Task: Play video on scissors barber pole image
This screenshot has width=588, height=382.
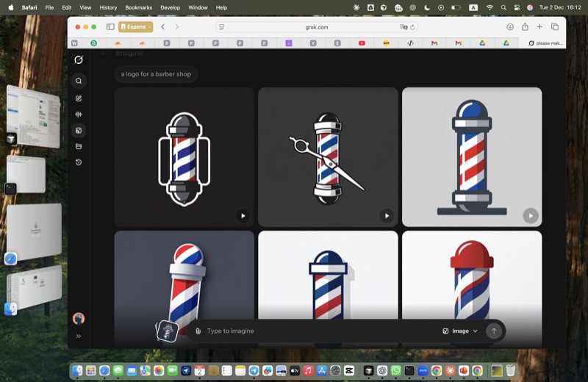Action: click(x=387, y=215)
